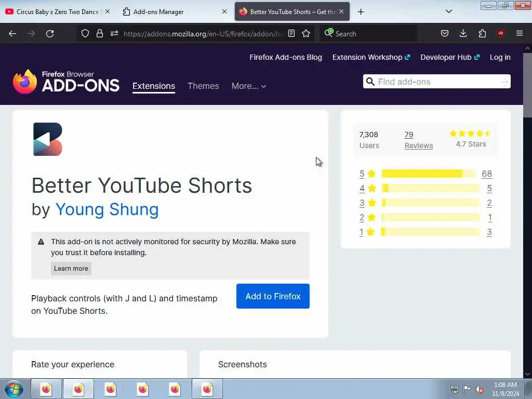Screen dimensions: 532x399
Task: Open a new tab with the plus button
Action: click(x=361, y=12)
